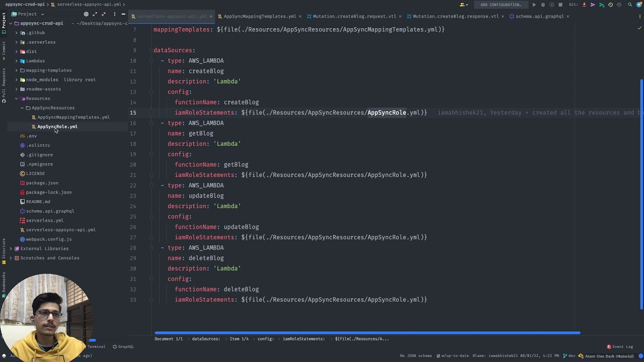The height and width of the screenshot is (362, 644).
Task: Click the Git Commit icon
Action: [x=593, y=5]
